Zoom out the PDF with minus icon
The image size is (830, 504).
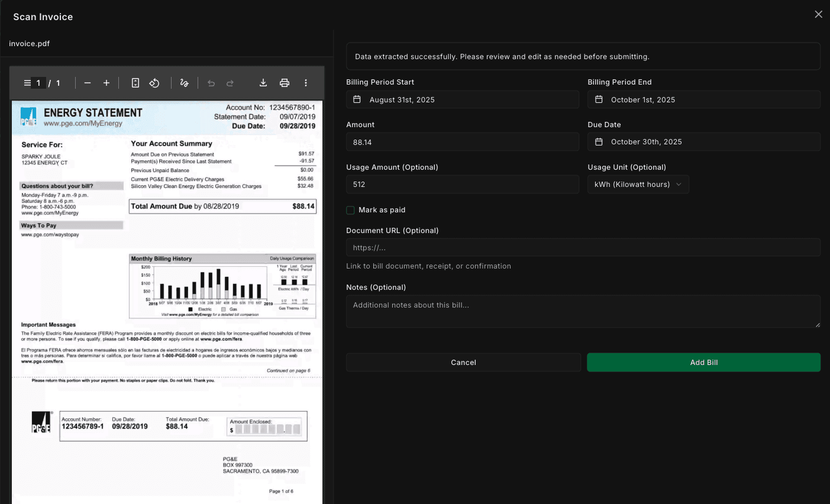88,83
